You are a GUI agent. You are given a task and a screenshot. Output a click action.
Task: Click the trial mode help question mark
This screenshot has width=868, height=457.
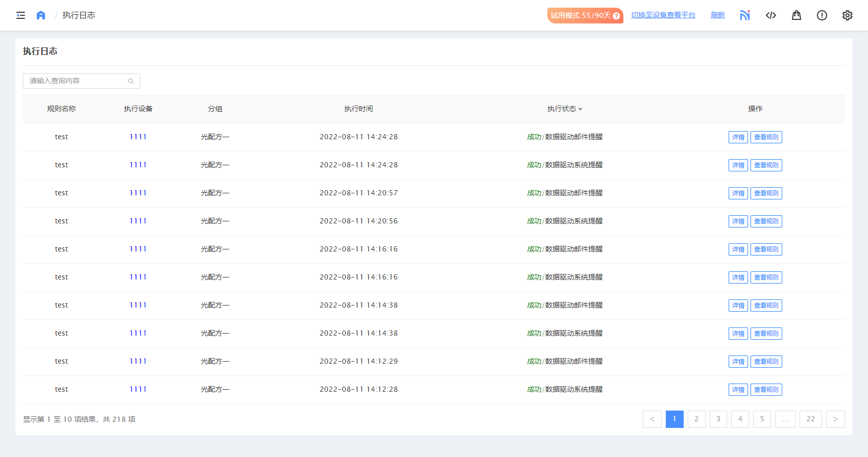tap(616, 16)
